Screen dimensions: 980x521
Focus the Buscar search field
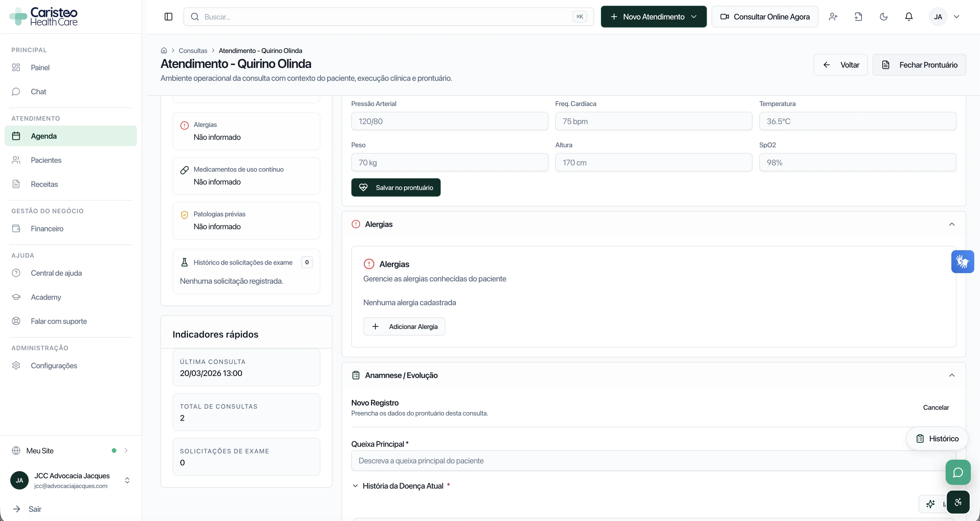point(389,17)
